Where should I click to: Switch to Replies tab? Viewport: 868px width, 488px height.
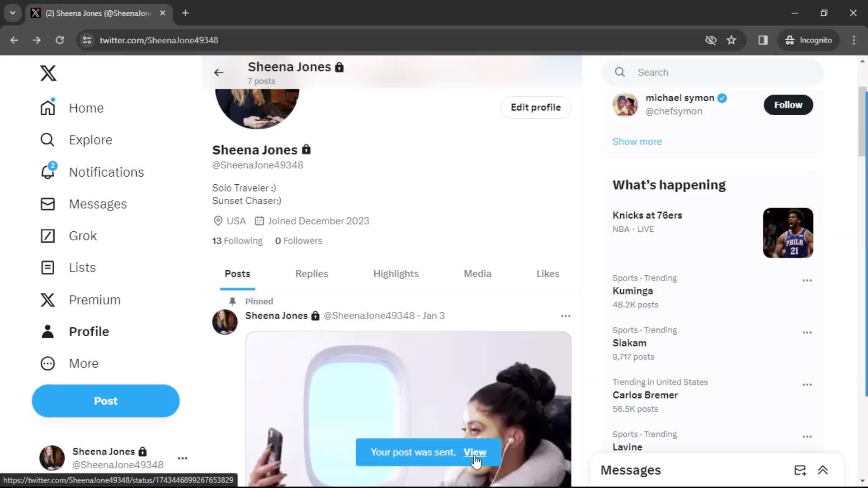click(x=312, y=273)
